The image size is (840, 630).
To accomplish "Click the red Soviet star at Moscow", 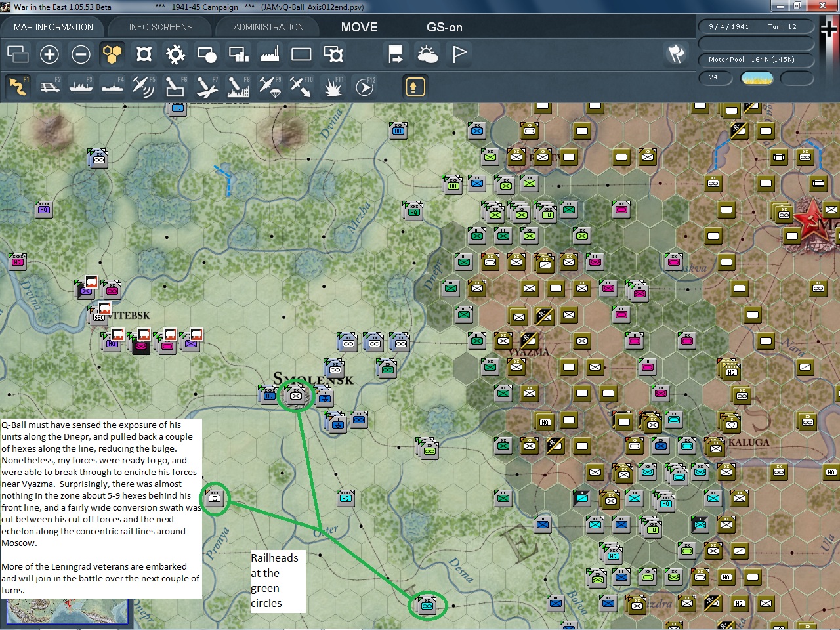I will coord(812,219).
